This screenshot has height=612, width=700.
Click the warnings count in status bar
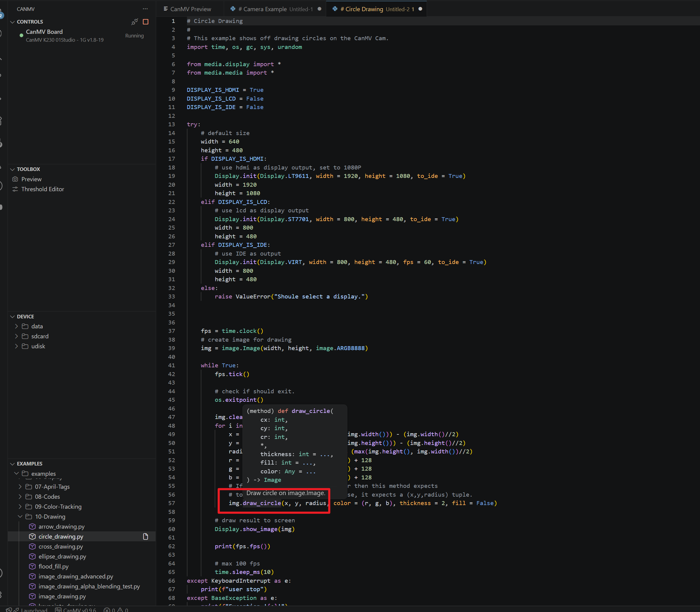(x=123, y=610)
